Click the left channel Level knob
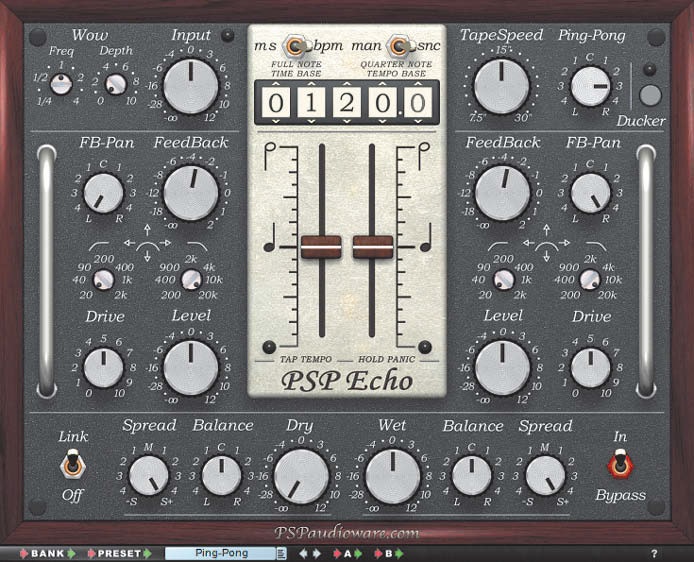This screenshot has width=694, height=562. point(191,368)
